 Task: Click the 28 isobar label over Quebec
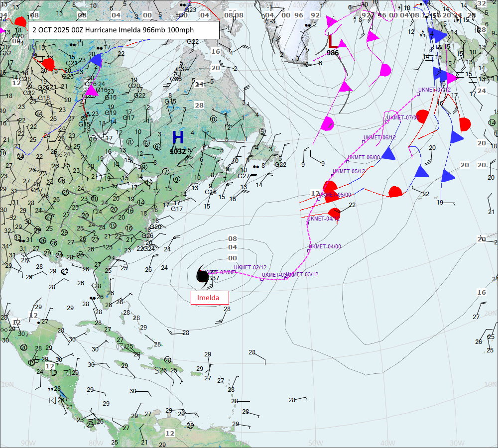(x=199, y=105)
